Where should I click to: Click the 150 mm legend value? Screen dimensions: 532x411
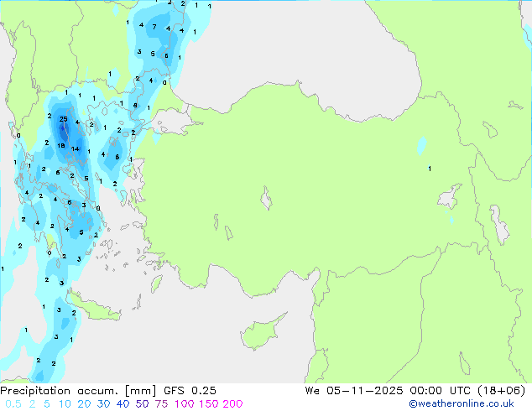pyautogui.click(x=208, y=404)
